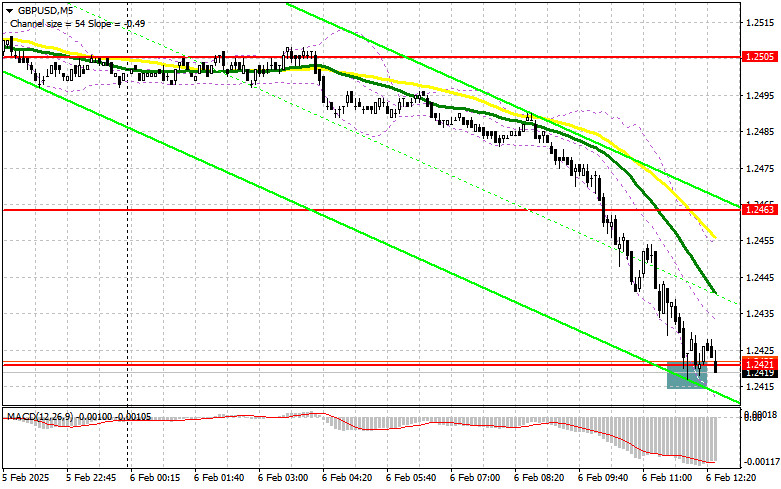This screenshot has width=781, height=489.
Task: Click the black 1.2419 current price tag
Action: click(760, 373)
